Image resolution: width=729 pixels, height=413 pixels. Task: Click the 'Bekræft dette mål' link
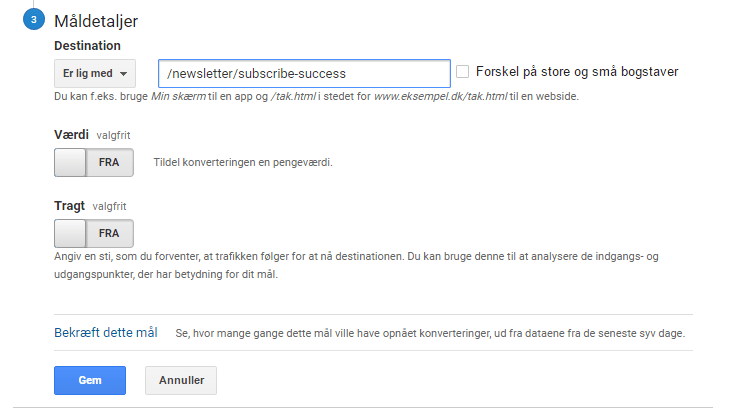tap(106, 333)
